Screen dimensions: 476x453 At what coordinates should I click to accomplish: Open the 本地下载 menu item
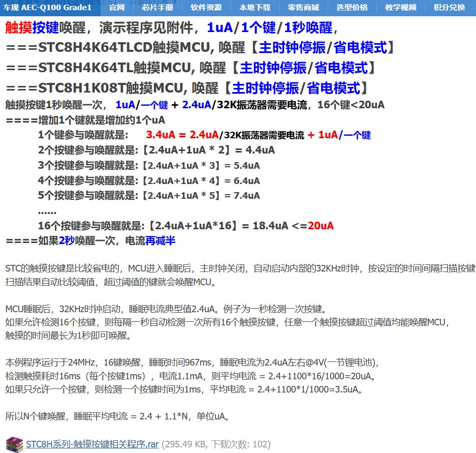(255, 7)
